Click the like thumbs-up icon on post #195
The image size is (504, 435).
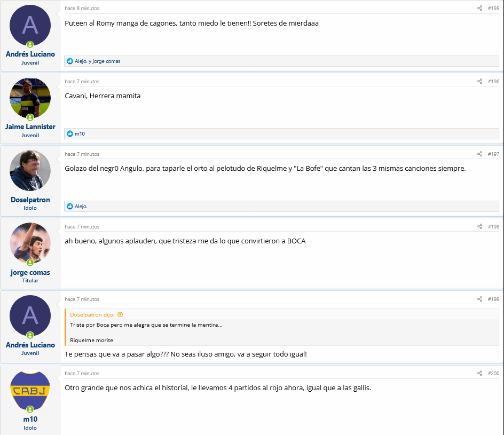tap(70, 61)
